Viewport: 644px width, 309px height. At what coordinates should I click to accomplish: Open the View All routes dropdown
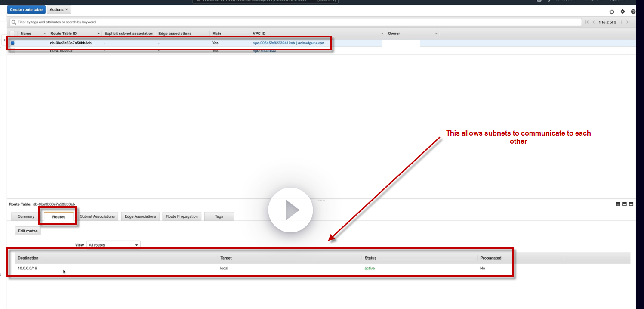tap(114, 245)
